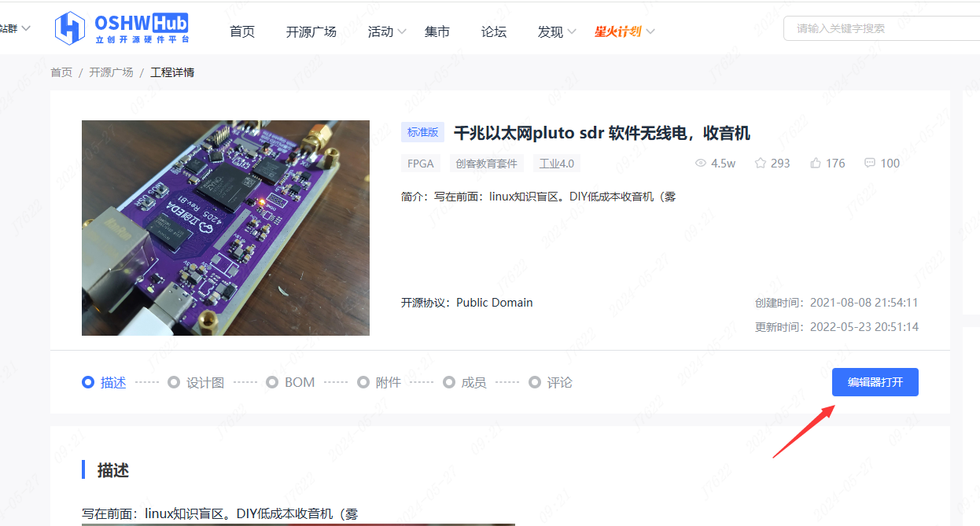Open the 论坛 nav item
The image size is (980, 526).
(494, 31)
